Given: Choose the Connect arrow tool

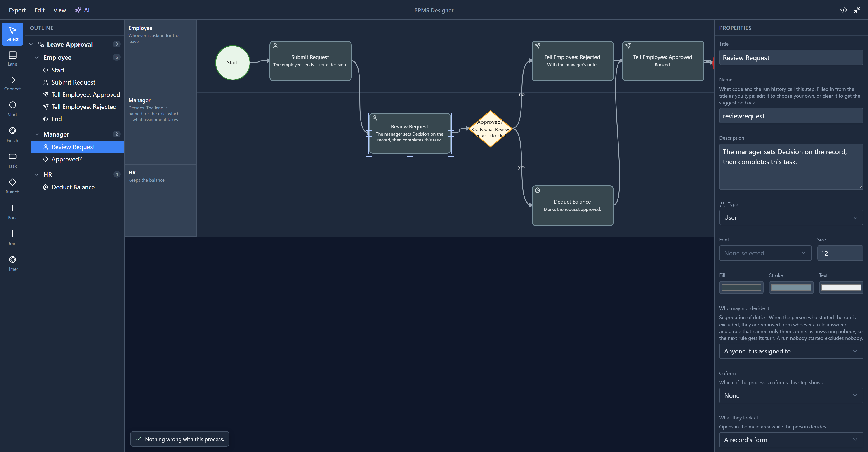Looking at the screenshot, I should coord(12,84).
